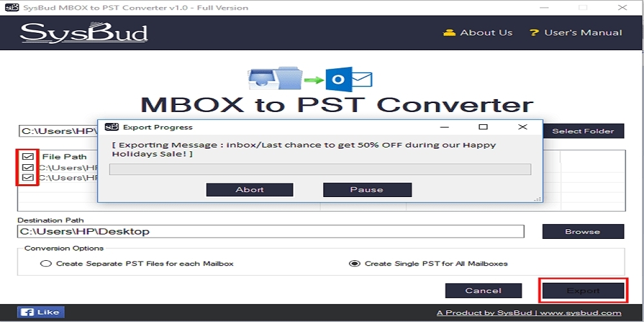Browse for destination path
Image resolution: width=644 pixels, height=322 pixels.
[583, 232]
